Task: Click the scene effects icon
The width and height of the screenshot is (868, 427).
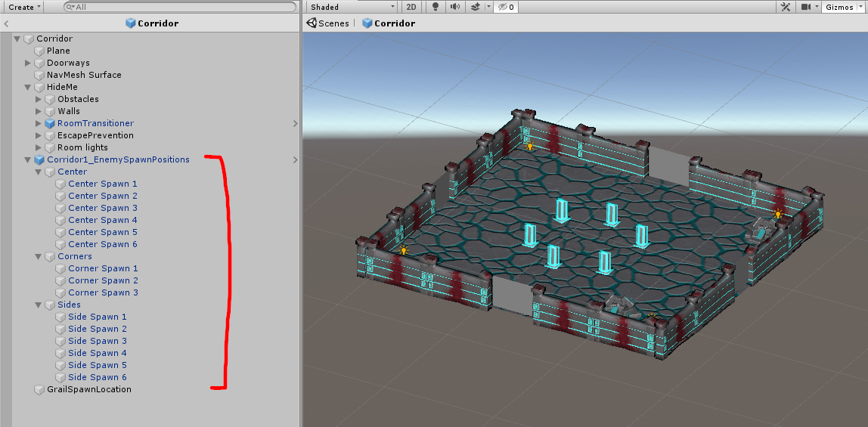Action: click(476, 7)
